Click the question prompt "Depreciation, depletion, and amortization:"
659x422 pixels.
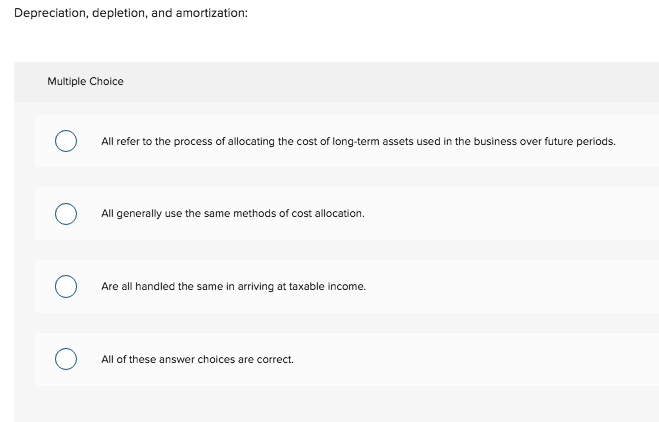(x=131, y=13)
